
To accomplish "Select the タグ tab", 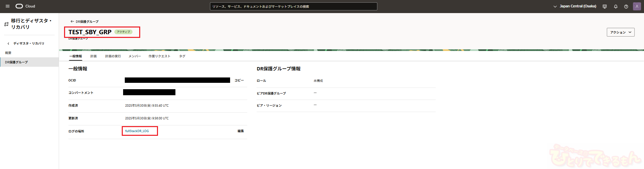I will coord(182,56).
